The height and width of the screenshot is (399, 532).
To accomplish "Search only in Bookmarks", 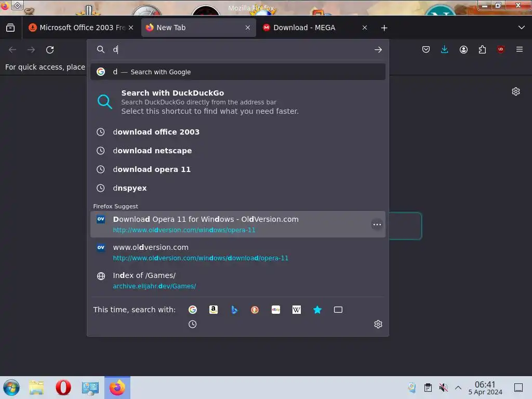I will [317, 310].
